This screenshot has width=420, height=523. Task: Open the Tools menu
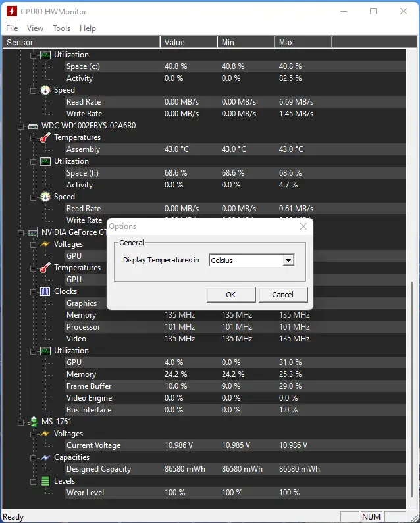click(61, 28)
